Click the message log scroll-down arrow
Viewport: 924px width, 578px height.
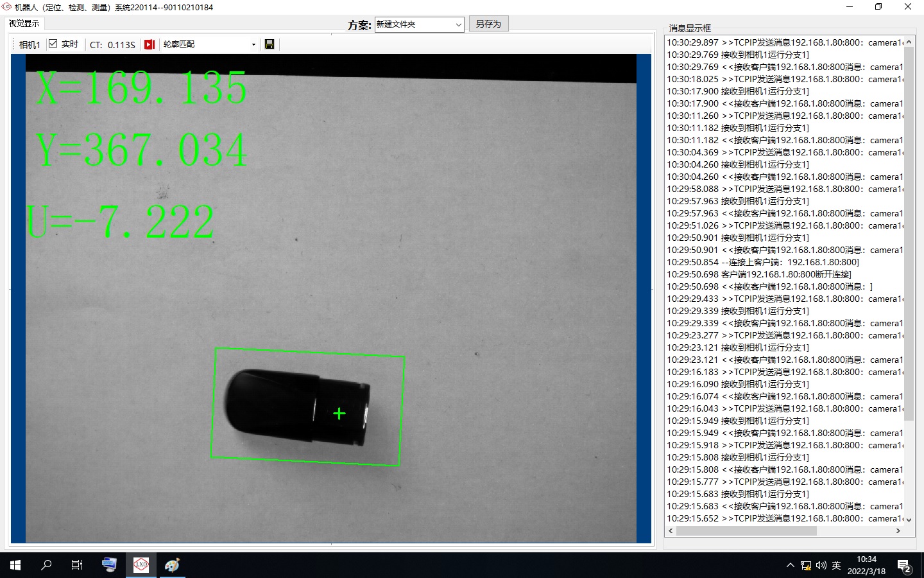909,520
